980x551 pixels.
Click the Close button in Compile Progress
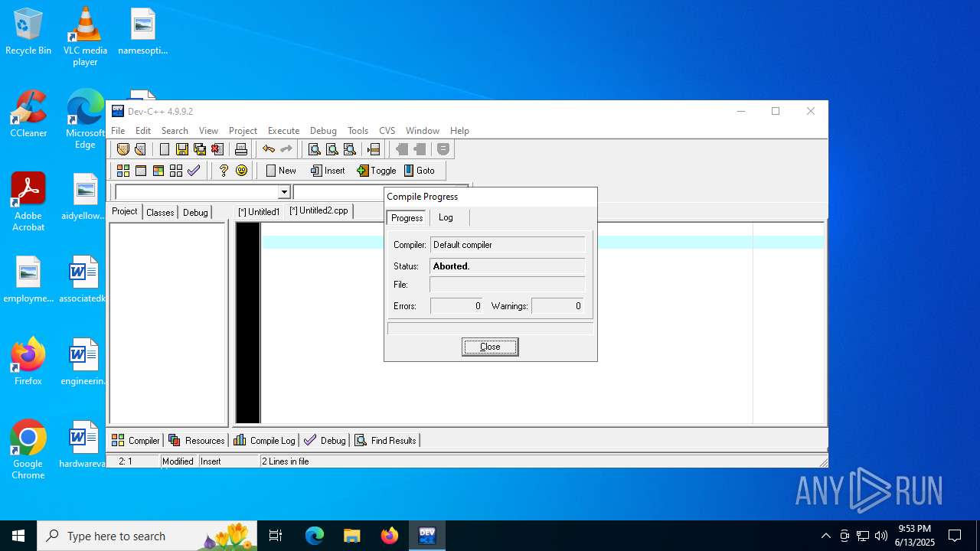pos(490,347)
